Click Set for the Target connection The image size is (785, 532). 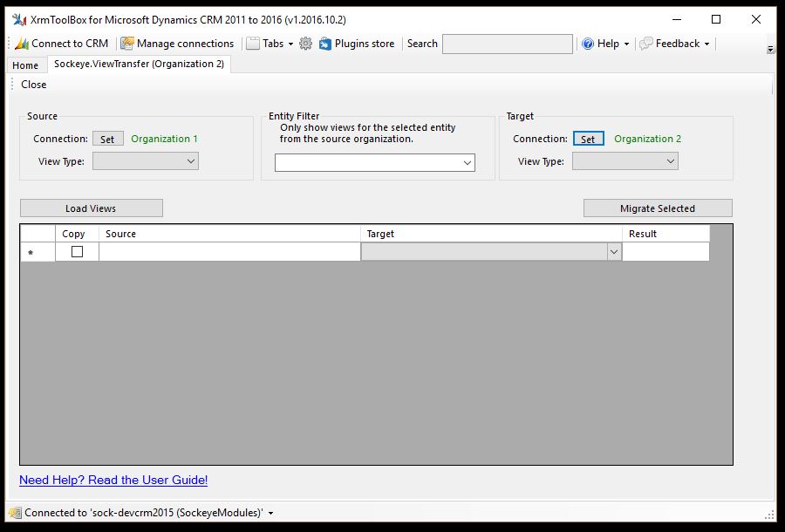click(588, 140)
